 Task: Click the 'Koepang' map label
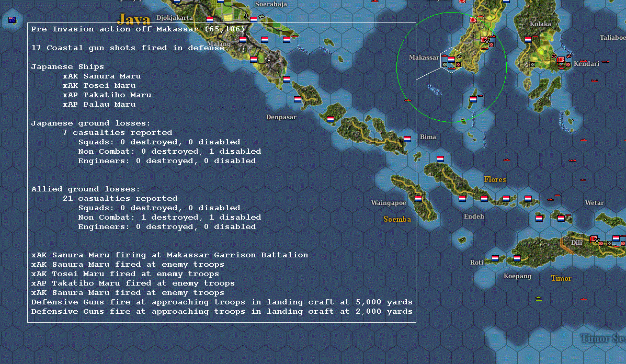(517, 276)
